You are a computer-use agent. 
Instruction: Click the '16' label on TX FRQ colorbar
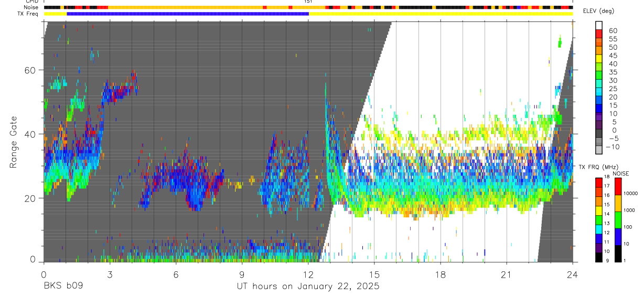(607, 195)
